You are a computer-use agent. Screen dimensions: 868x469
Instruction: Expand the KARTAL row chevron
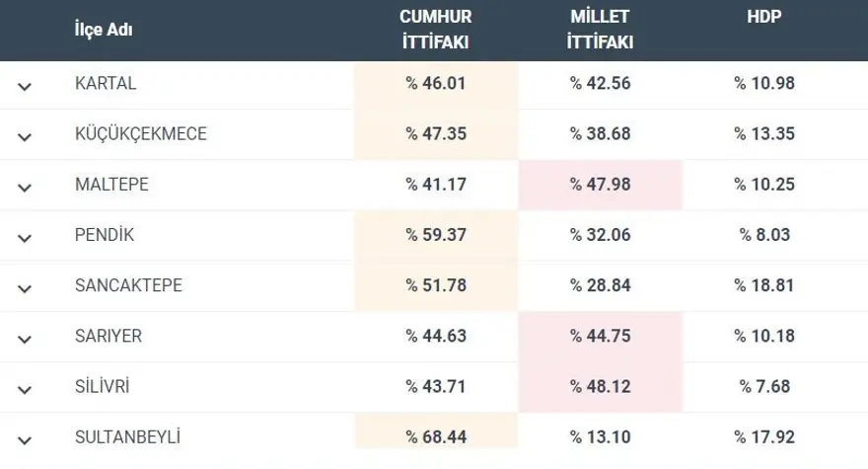(x=25, y=86)
